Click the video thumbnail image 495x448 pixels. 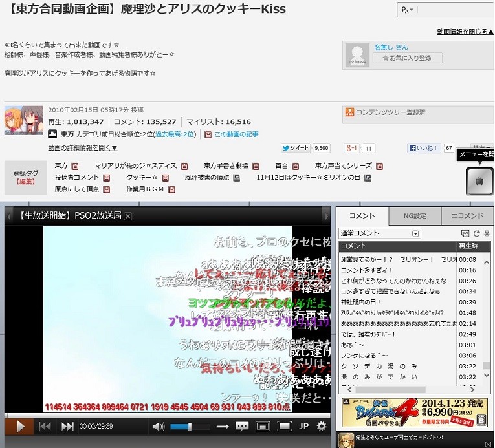[x=24, y=120]
